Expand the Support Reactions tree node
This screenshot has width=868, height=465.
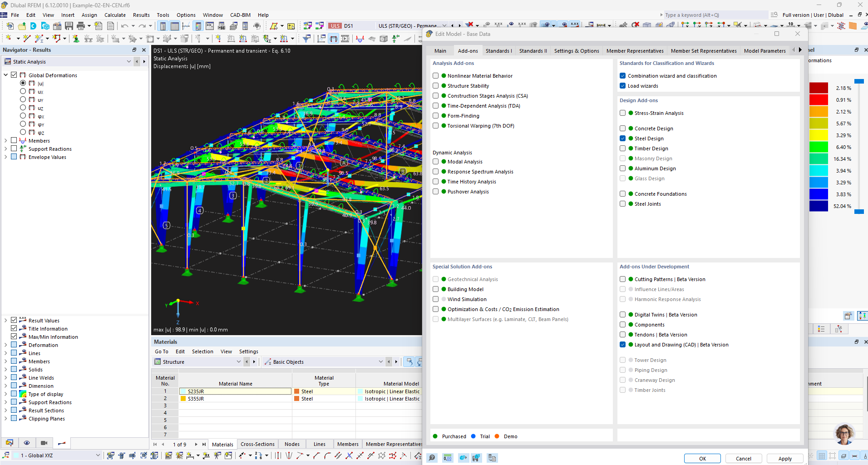click(5, 149)
